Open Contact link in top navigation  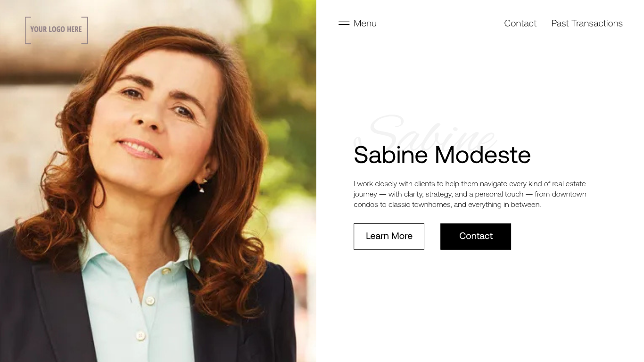[x=520, y=23]
